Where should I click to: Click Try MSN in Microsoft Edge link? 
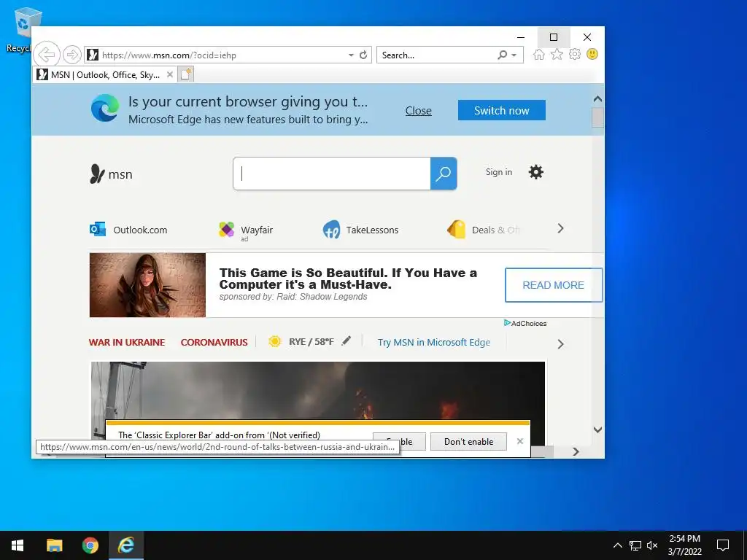tap(434, 343)
